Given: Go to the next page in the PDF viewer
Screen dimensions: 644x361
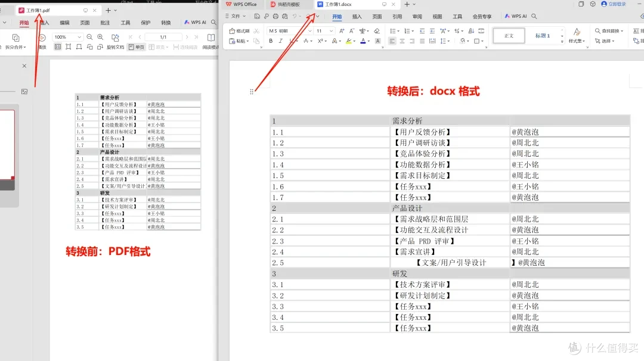Looking at the screenshot, I should point(187,37).
